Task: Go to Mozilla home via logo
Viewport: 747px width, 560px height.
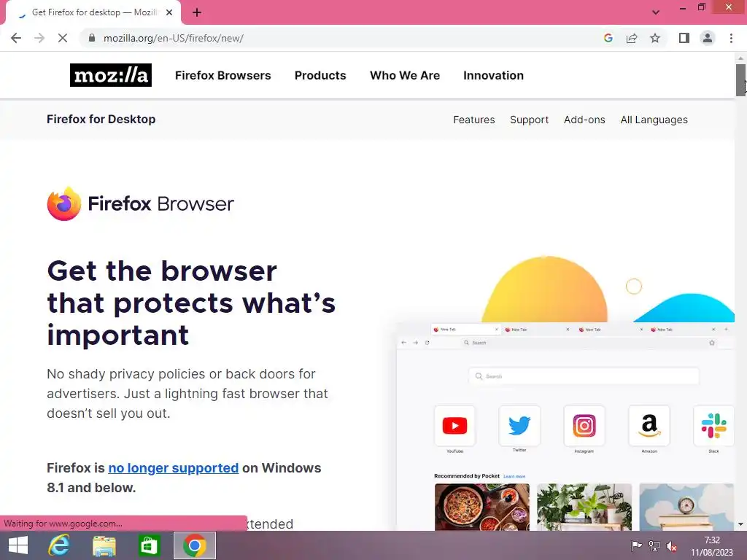Action: click(111, 75)
